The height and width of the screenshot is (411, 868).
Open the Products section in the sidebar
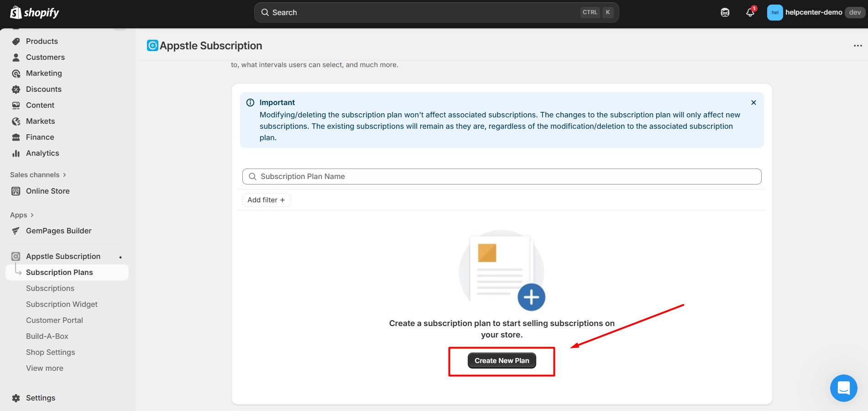click(42, 41)
